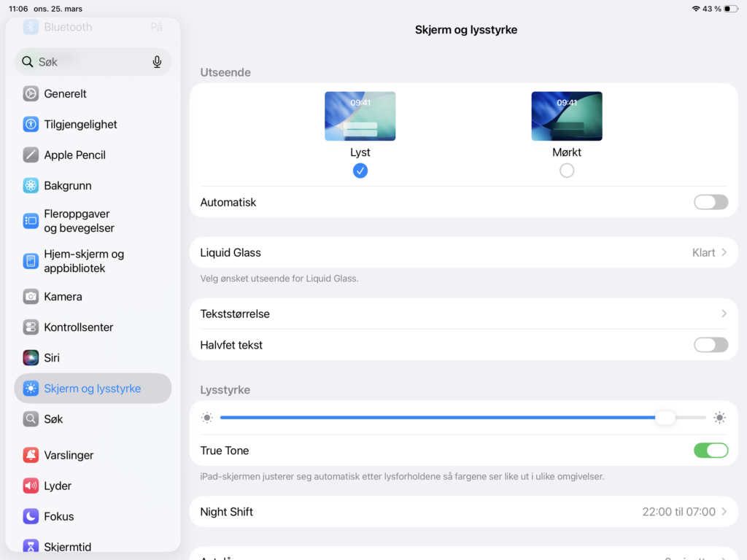Open Tilgjengelighet accessibility icon
This screenshot has width=747, height=560.
pos(31,124)
